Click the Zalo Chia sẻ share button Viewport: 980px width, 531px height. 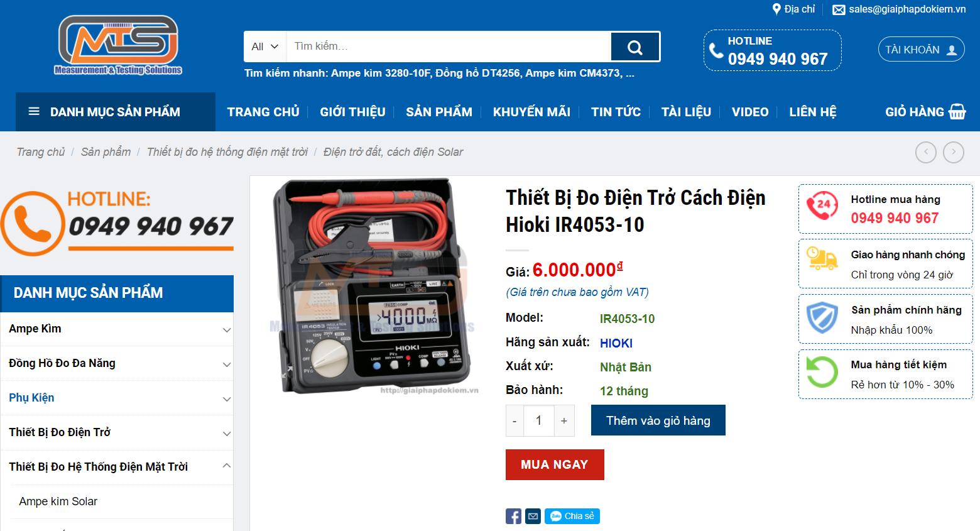pyautogui.click(x=572, y=516)
